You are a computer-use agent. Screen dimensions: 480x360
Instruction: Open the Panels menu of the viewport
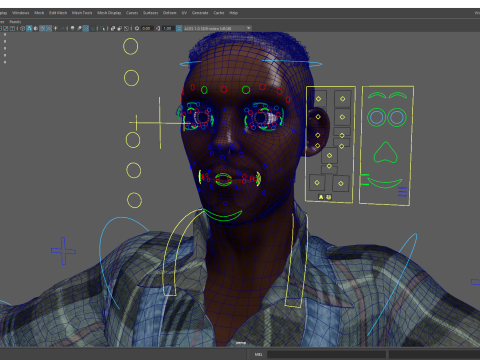(15, 22)
